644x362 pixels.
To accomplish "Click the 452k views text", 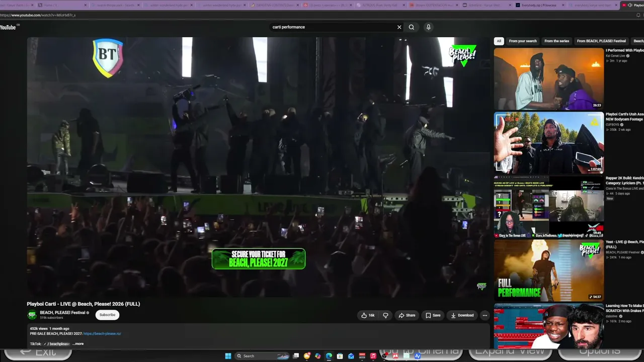I will coord(38,329).
